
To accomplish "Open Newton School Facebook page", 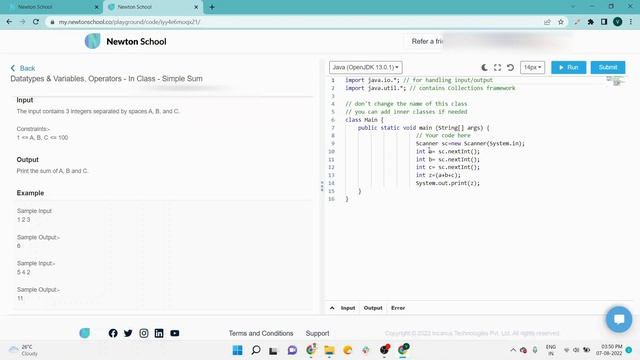I will tap(113, 333).
